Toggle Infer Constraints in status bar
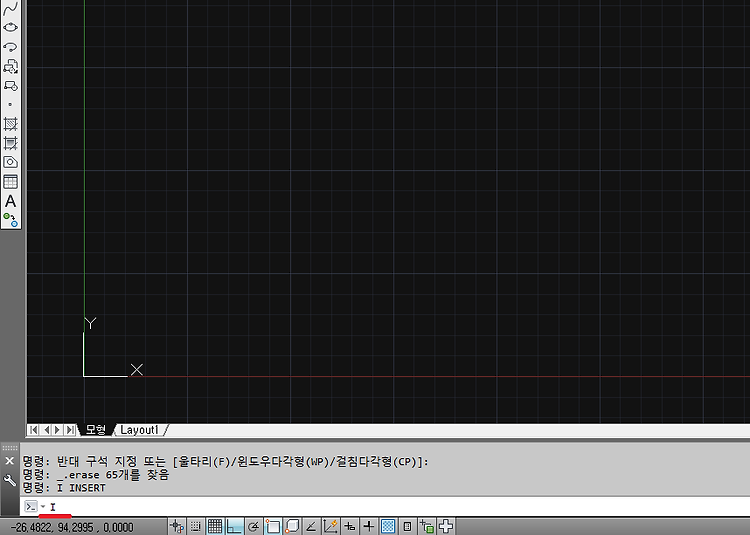 177,526
